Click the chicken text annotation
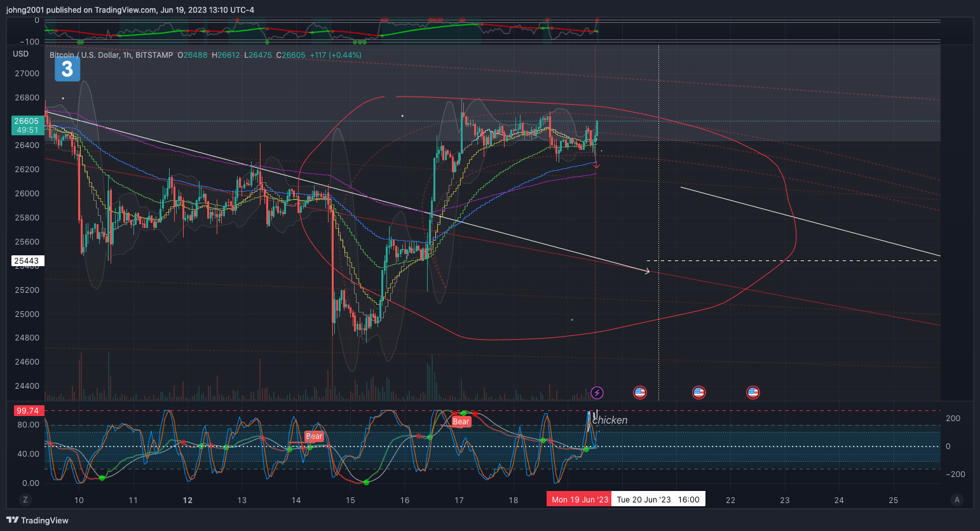Screen dimensions: 980x531 point(609,420)
